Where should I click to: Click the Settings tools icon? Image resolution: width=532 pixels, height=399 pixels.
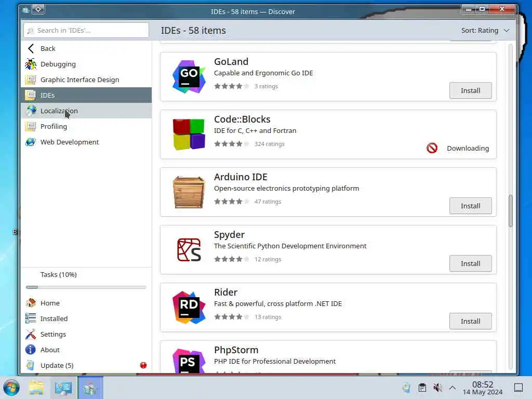click(x=31, y=334)
